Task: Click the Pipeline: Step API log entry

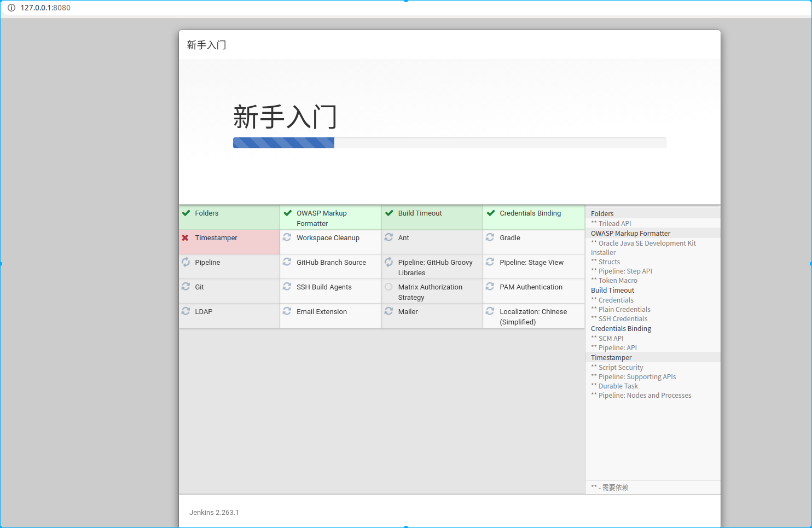Action: coord(622,271)
